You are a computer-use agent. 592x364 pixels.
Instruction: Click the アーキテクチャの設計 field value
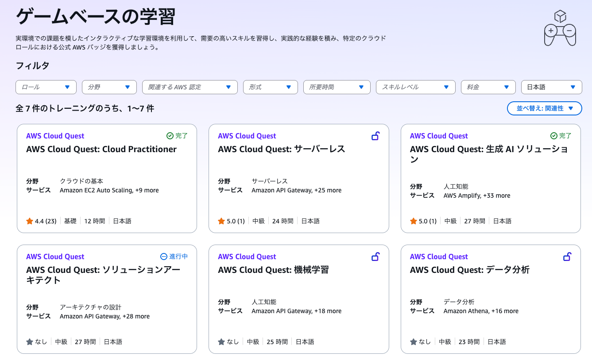[91, 307]
